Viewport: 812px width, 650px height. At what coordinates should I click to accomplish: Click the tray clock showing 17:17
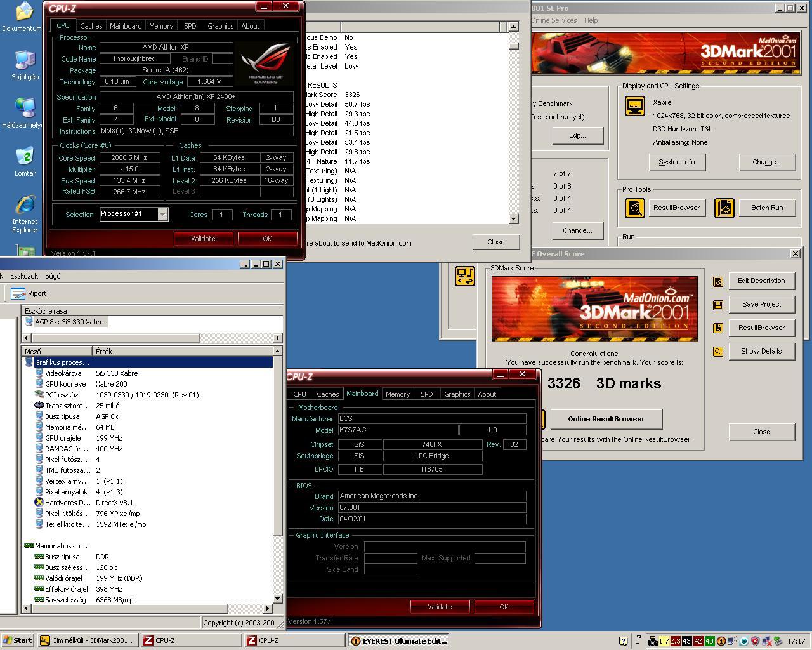(796, 641)
